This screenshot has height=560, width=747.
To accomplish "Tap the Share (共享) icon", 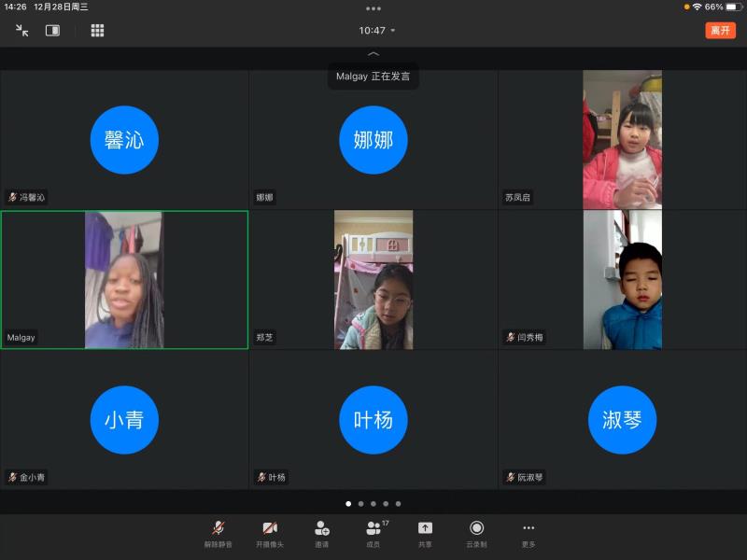I will pos(425,527).
